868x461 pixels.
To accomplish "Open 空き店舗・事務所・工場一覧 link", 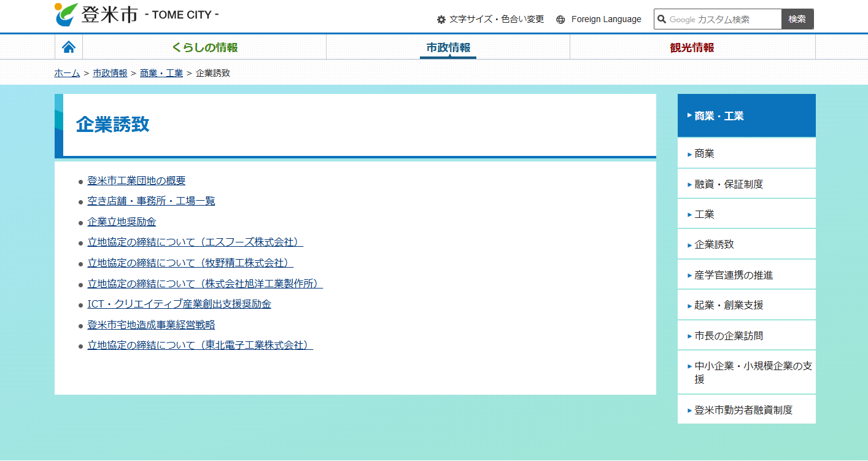I will click(x=151, y=201).
